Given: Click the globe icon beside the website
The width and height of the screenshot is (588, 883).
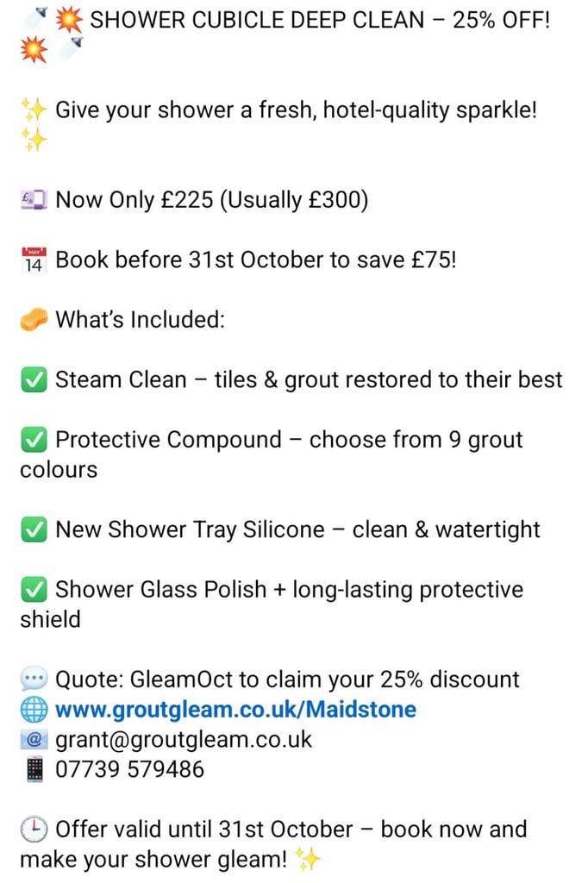Looking at the screenshot, I should (34, 710).
